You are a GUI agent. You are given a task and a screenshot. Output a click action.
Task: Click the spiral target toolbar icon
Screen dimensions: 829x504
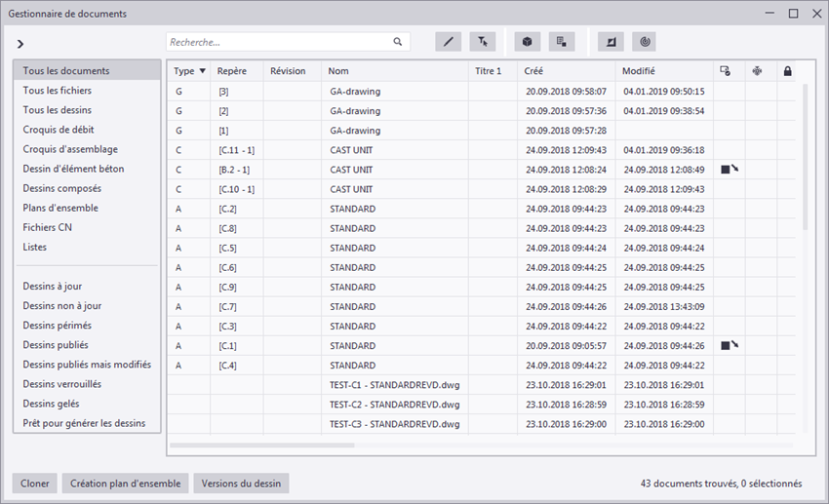pos(644,42)
